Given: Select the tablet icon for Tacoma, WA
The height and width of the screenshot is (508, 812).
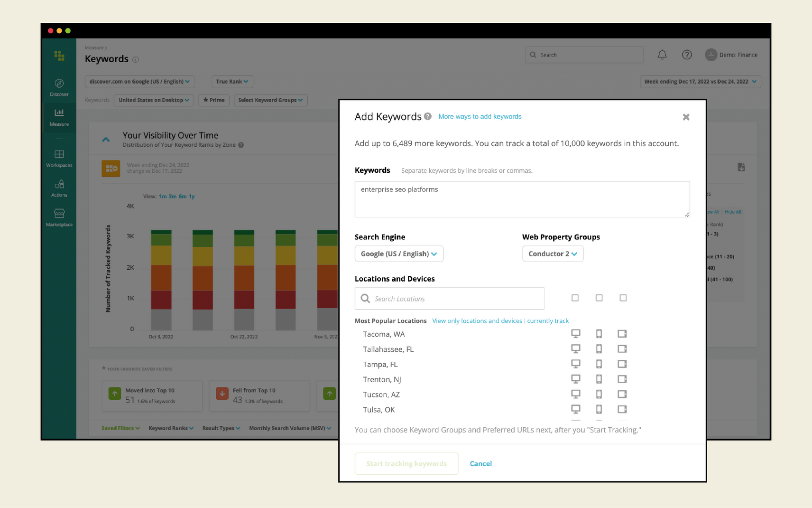Looking at the screenshot, I should point(622,334).
